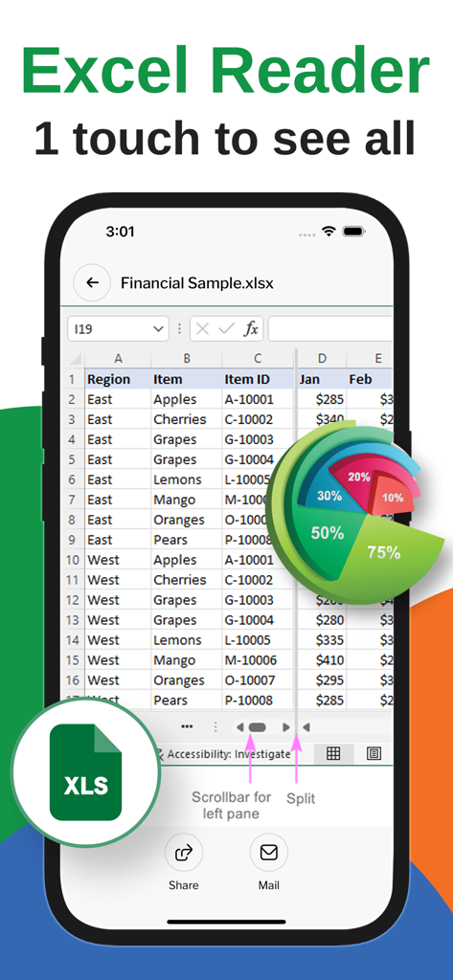This screenshot has height=980, width=453.
Task: Click the formula bar cancel X icon
Action: coord(202,329)
